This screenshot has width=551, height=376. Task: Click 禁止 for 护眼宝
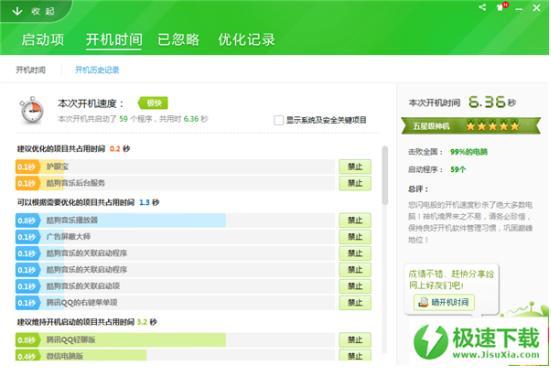pyautogui.click(x=355, y=167)
